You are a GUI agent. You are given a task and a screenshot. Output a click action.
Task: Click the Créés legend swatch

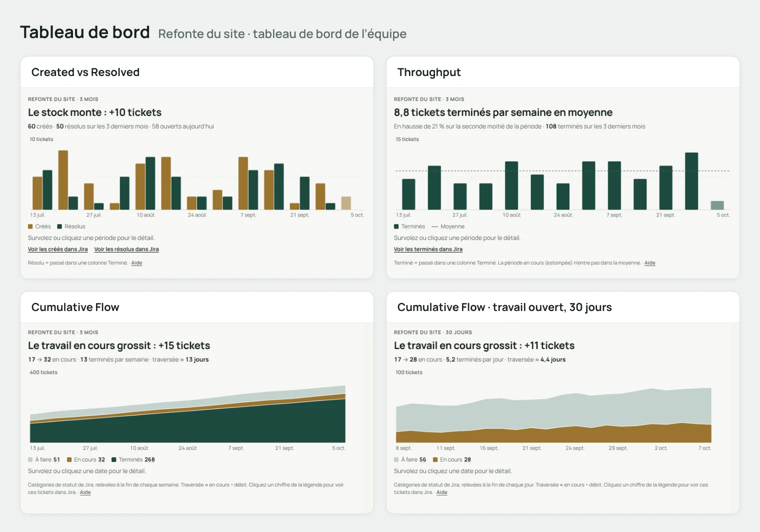click(x=30, y=226)
